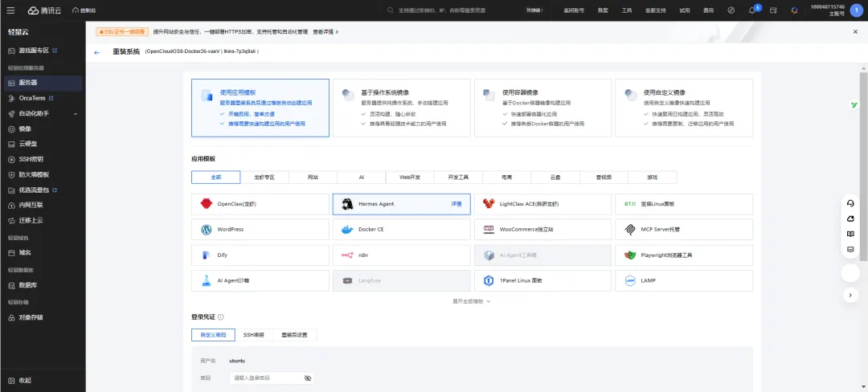
Task: Choose the LAMP template
Action: point(684,281)
